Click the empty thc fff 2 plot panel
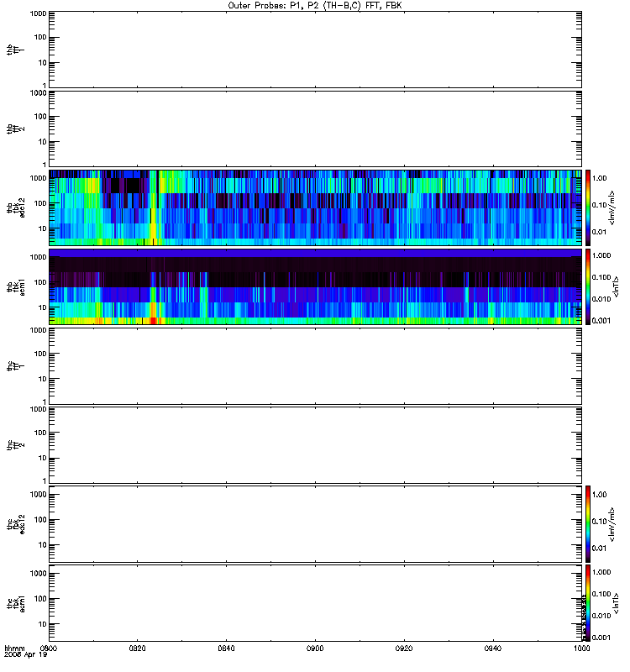 point(315,445)
